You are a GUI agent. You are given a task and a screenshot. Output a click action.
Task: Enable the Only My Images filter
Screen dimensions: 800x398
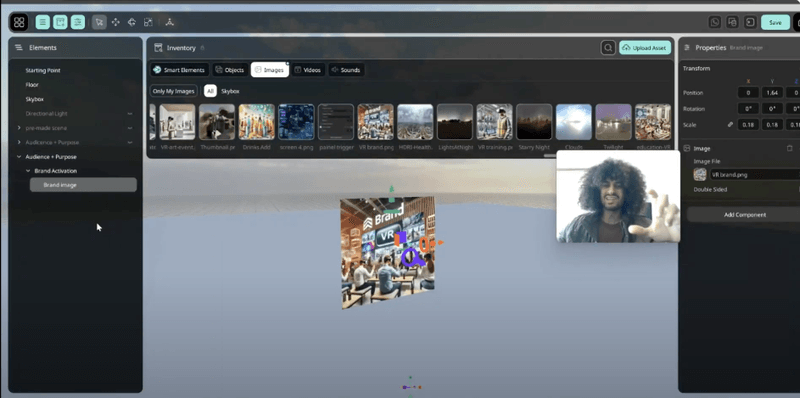173,91
